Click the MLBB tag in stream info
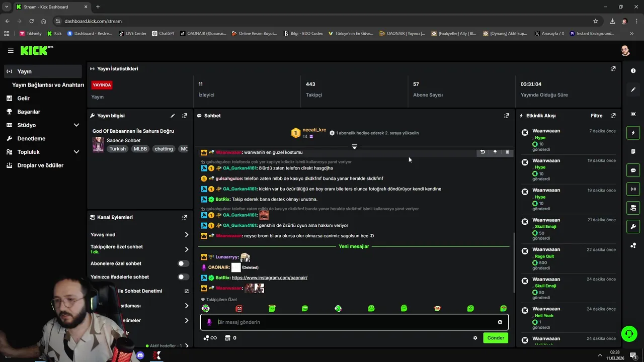The height and width of the screenshot is (362, 644). 140,149
